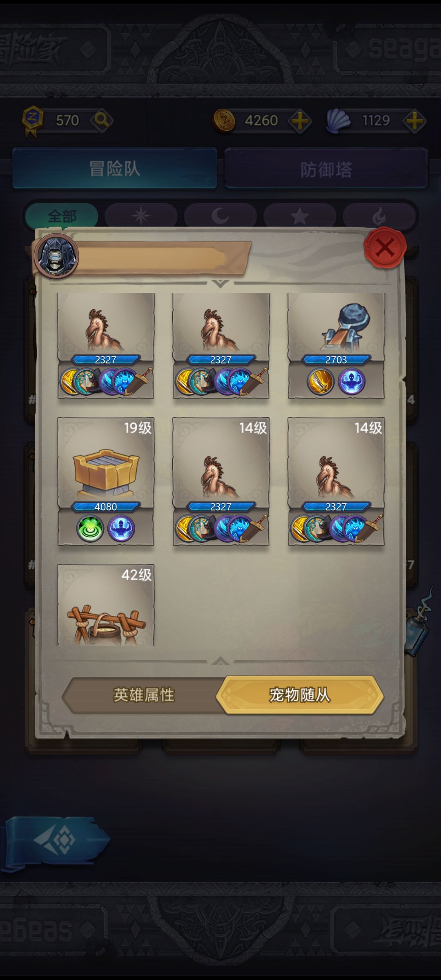Add gold coins with plus icon
The width and height of the screenshot is (441, 980).
pyautogui.click(x=300, y=121)
